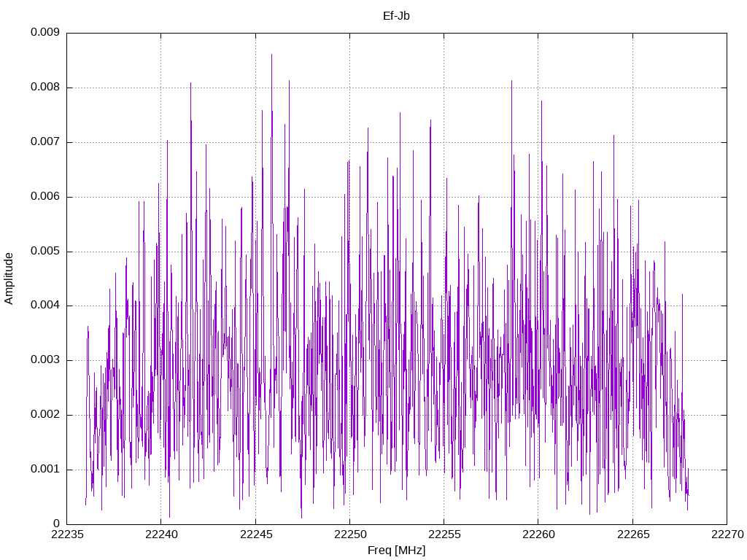The image size is (747, 560).
Task: Select the x-axis tick label 22270
Action: pos(727,534)
